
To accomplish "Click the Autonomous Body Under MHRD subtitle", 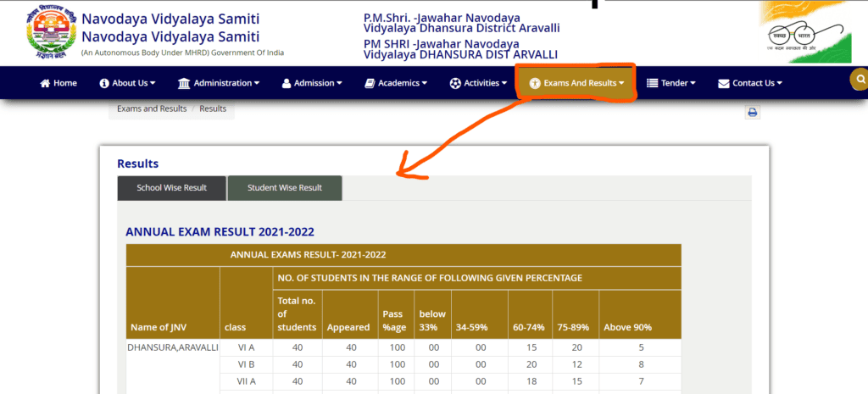I will point(182,53).
